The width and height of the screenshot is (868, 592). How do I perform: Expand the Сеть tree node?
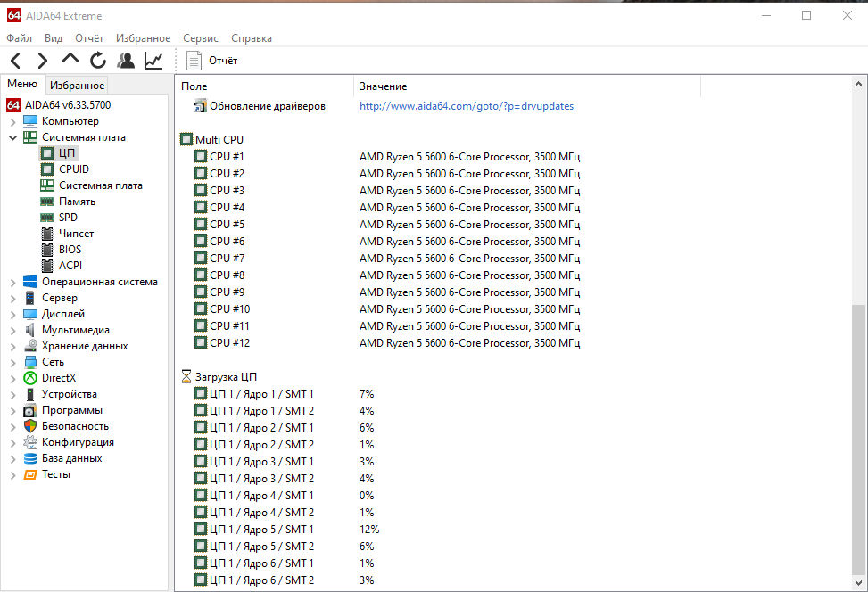point(12,362)
